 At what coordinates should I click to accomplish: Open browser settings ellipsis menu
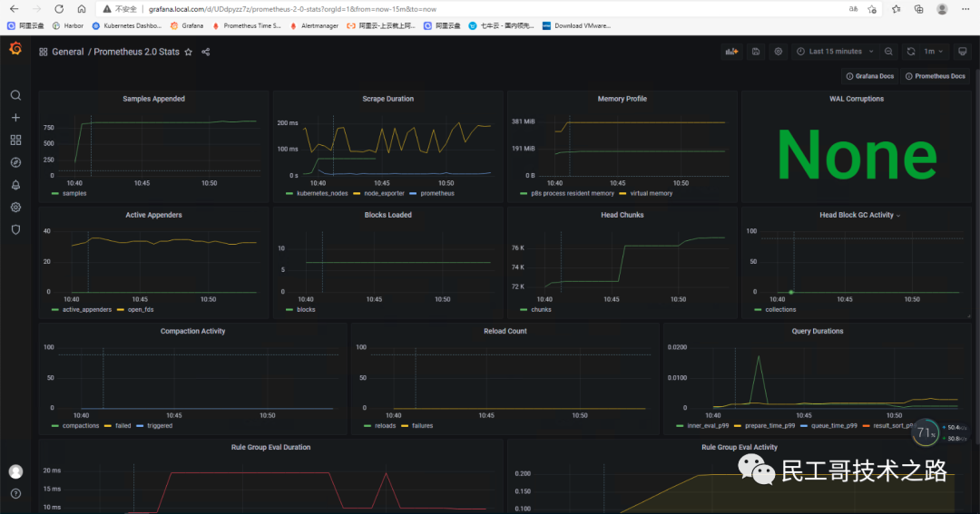point(965,9)
